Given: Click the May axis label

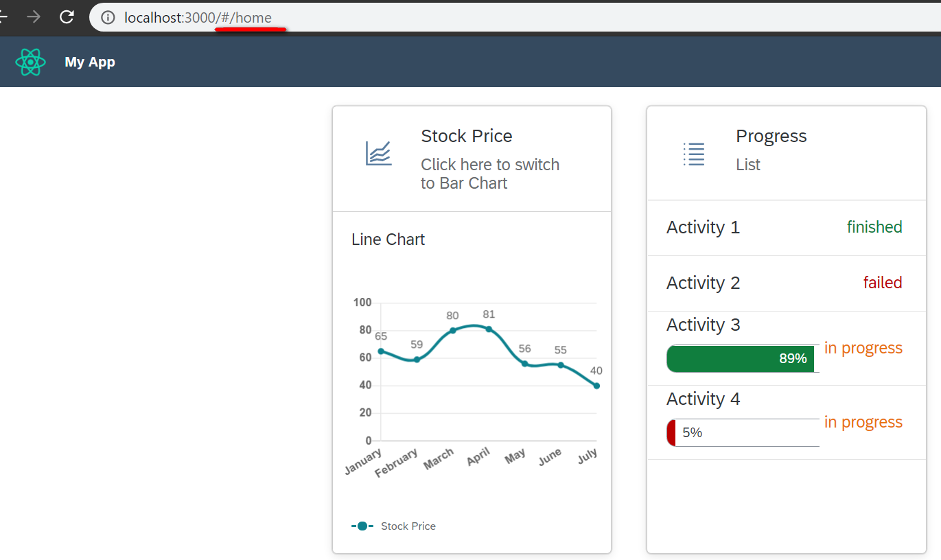Looking at the screenshot, I should coord(515,456).
